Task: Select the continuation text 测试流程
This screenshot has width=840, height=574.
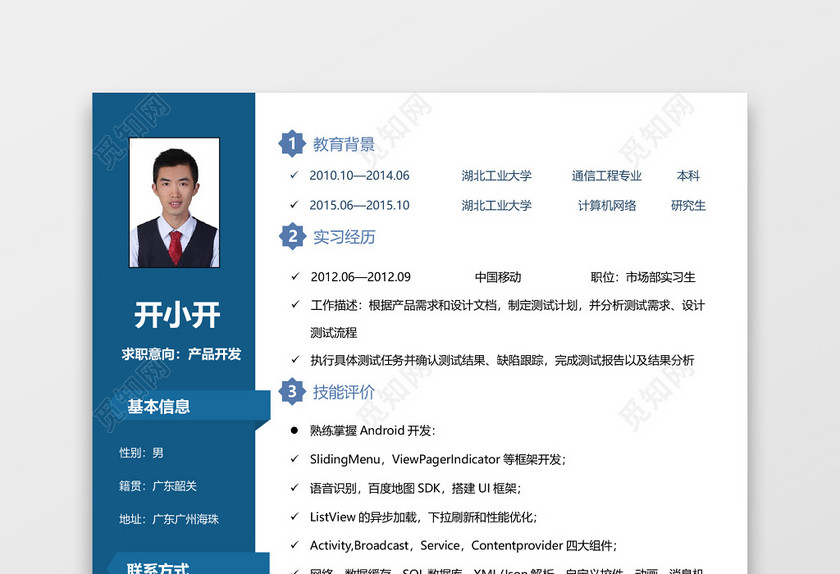Action: (333, 333)
